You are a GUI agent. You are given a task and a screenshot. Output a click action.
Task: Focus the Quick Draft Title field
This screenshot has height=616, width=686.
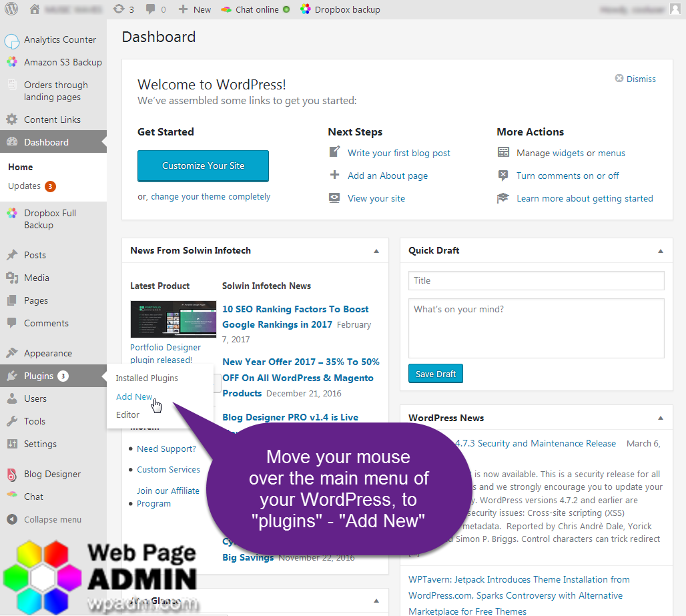point(536,280)
